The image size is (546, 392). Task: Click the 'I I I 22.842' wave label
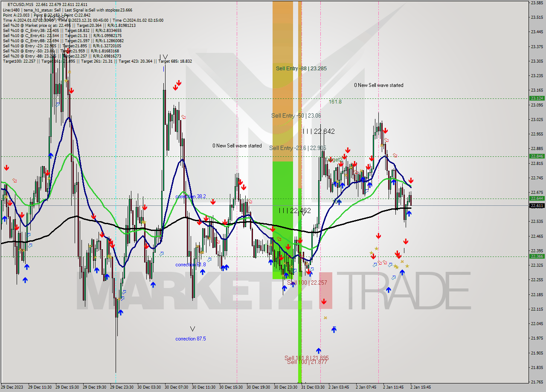coord(318,132)
